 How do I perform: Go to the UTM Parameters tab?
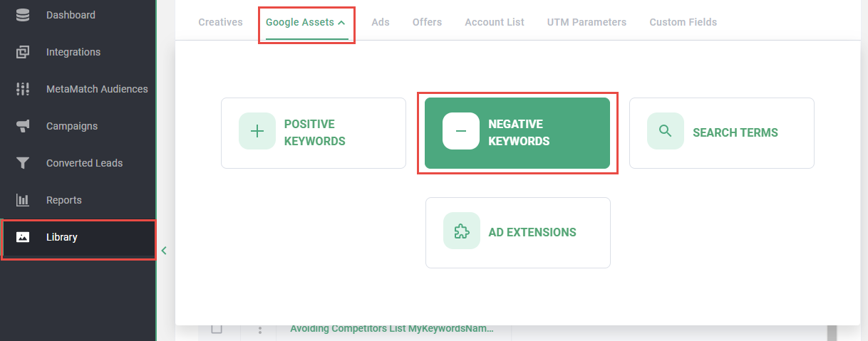pyautogui.click(x=587, y=22)
